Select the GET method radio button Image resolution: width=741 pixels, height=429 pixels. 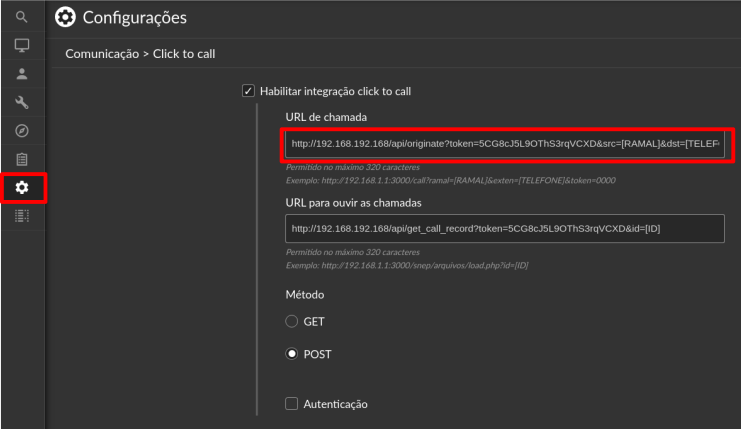click(292, 321)
